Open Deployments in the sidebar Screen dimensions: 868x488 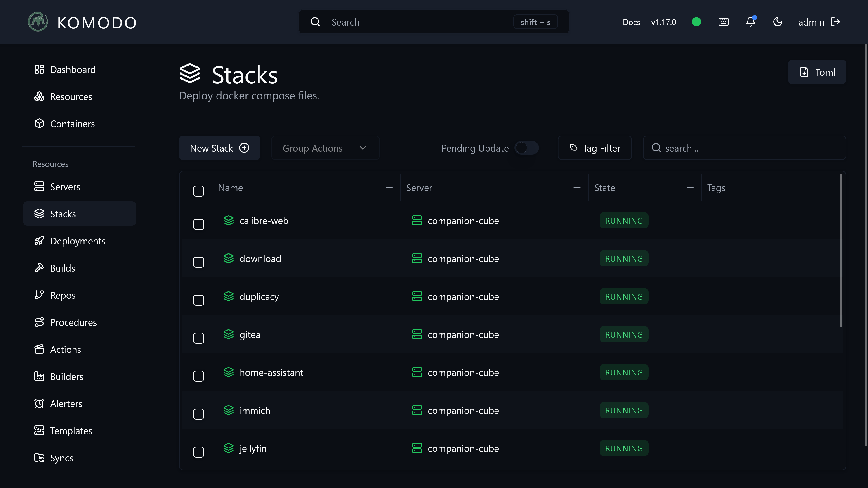click(x=80, y=241)
